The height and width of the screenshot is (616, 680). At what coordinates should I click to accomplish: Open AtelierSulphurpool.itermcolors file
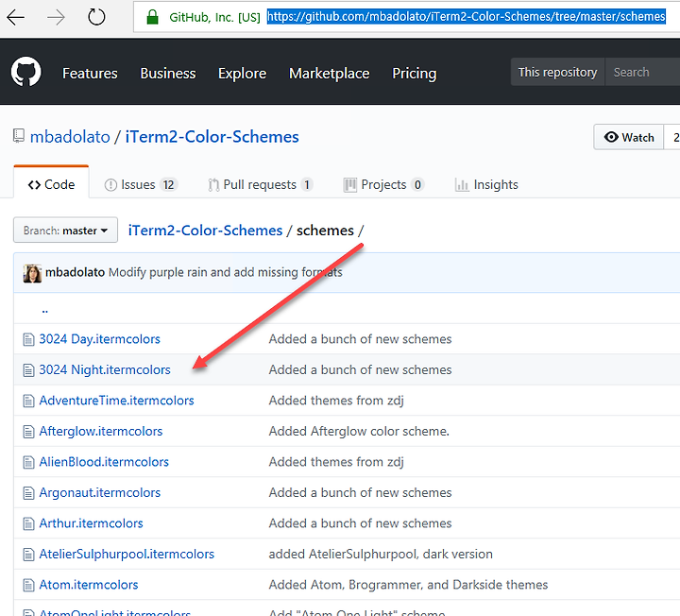tap(127, 555)
